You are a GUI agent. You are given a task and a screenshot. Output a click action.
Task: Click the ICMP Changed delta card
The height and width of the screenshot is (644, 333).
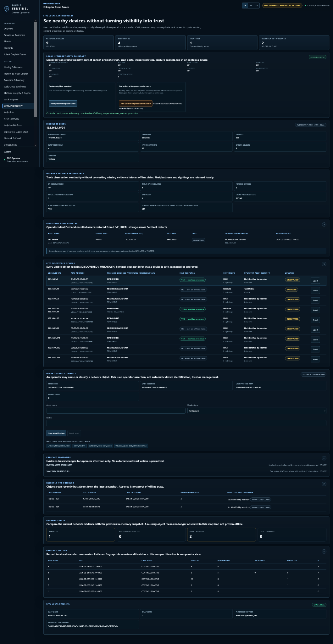click(221, 534)
